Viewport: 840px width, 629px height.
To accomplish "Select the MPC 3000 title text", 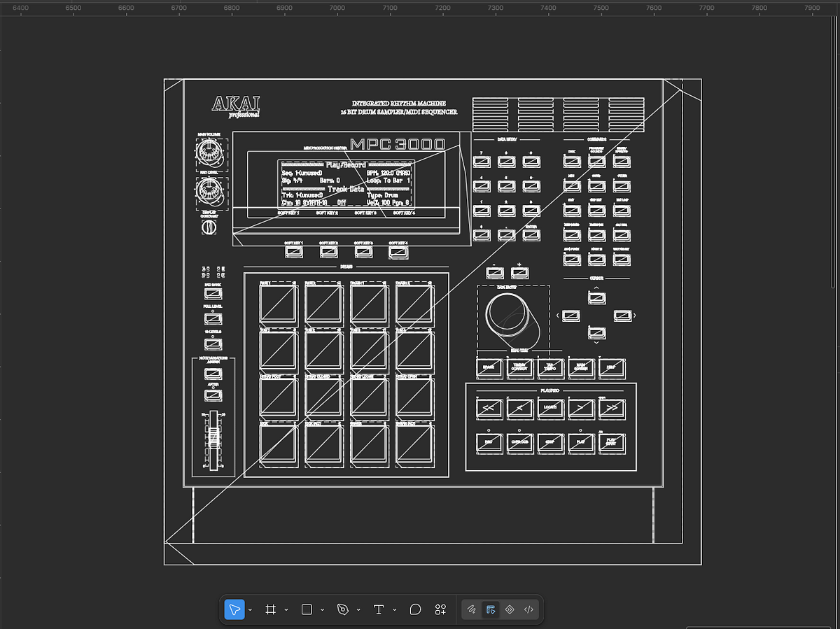I will pyautogui.click(x=397, y=144).
